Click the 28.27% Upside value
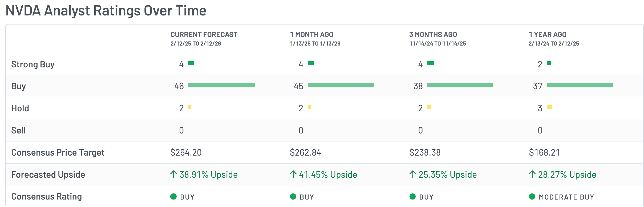 [567, 175]
